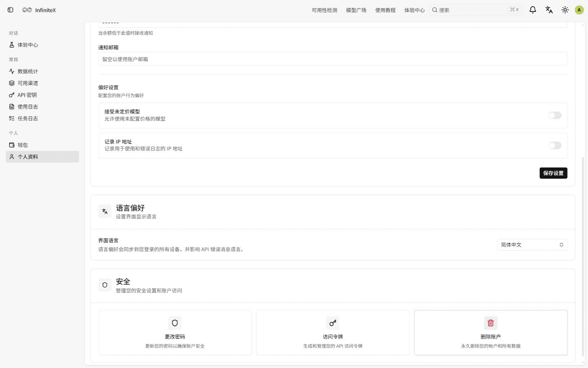Viewport: 588px width, 368px height.
Task: Click the shield icon above 更改密码
Action: (175, 323)
